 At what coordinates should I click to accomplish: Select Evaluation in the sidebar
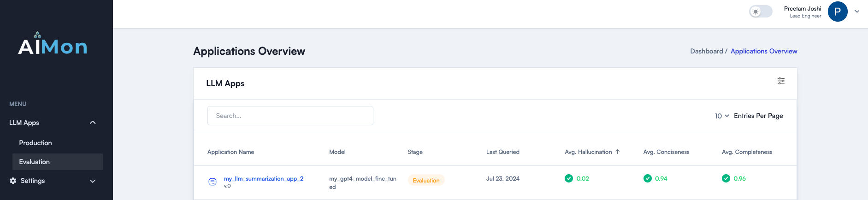[35, 162]
